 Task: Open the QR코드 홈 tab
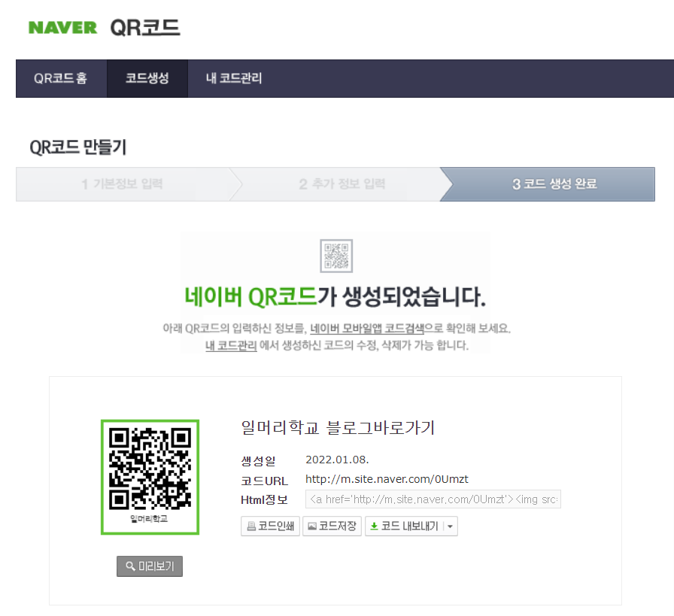pos(61,78)
